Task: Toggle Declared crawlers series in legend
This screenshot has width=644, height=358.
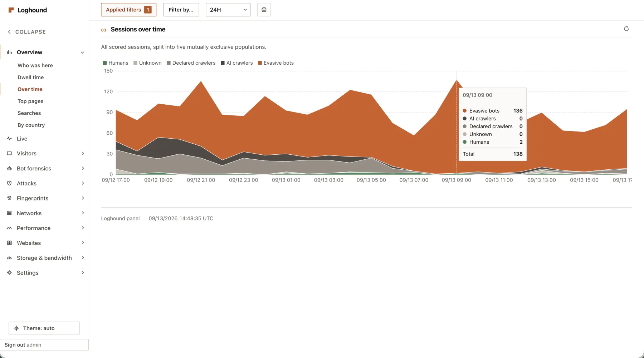Action: click(x=191, y=63)
